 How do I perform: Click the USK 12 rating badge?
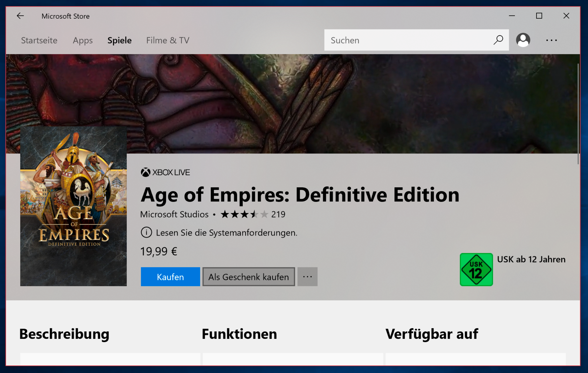coord(476,269)
